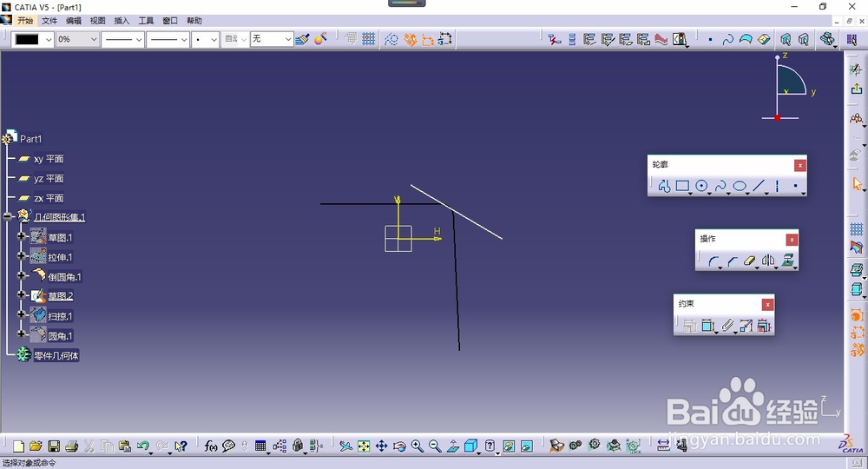Click the Undo icon

click(x=143, y=446)
